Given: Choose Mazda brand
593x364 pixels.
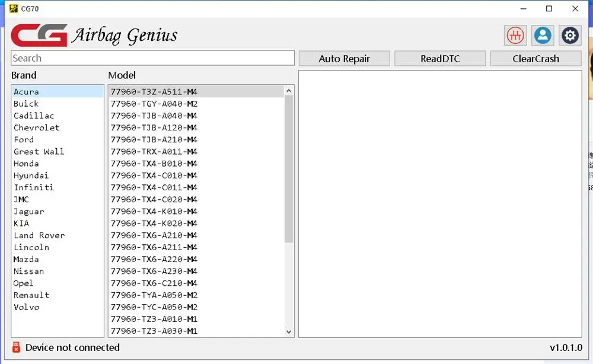Looking at the screenshot, I should [57, 259].
